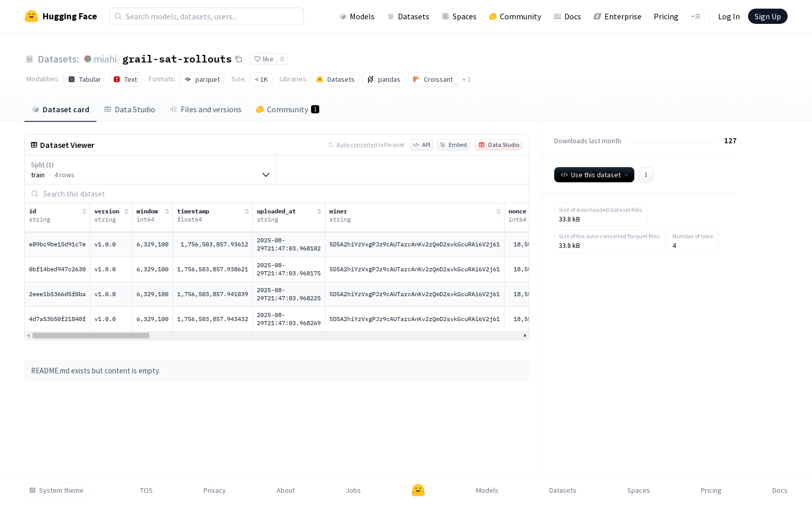This screenshot has width=812, height=508.
Task: Click the Embed button
Action: point(453,145)
